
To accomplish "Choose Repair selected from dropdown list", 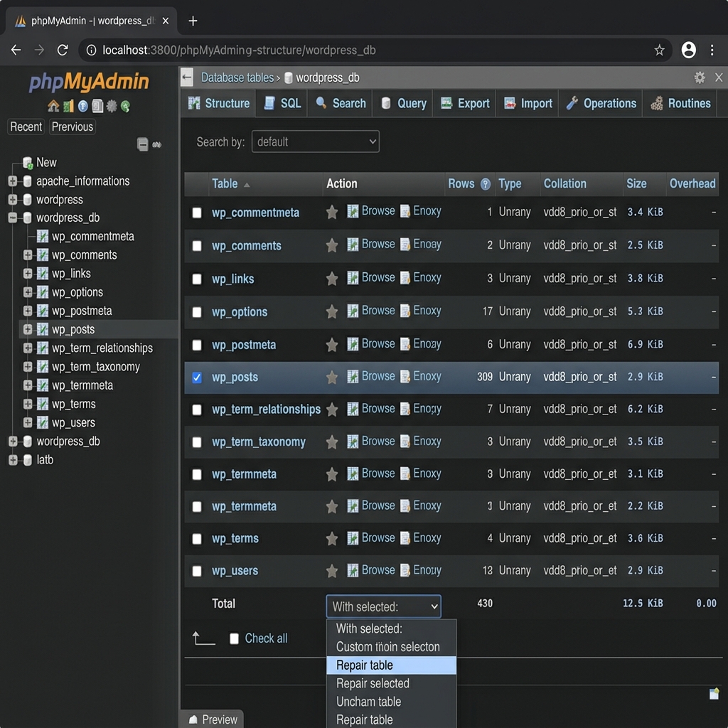I will point(392,683).
